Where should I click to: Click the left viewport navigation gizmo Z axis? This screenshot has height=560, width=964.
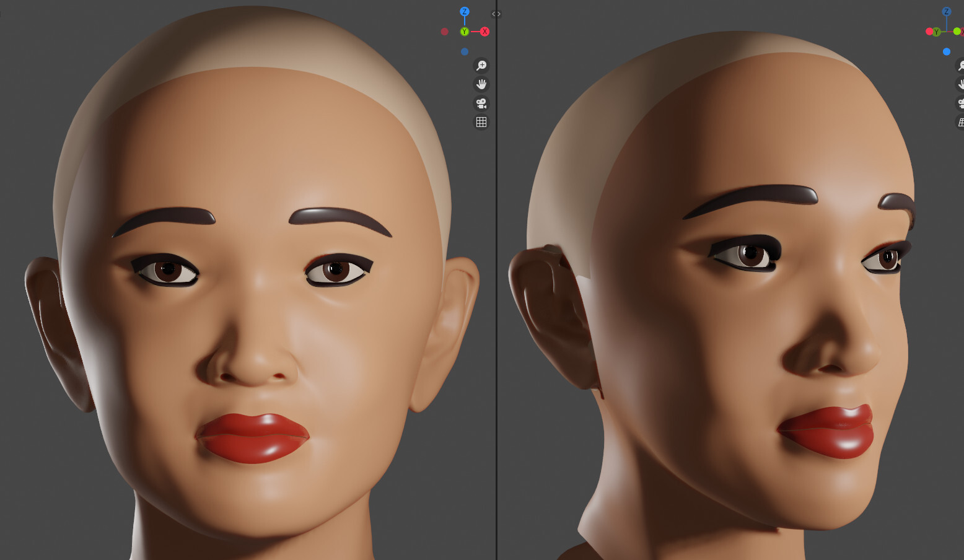coord(464,11)
